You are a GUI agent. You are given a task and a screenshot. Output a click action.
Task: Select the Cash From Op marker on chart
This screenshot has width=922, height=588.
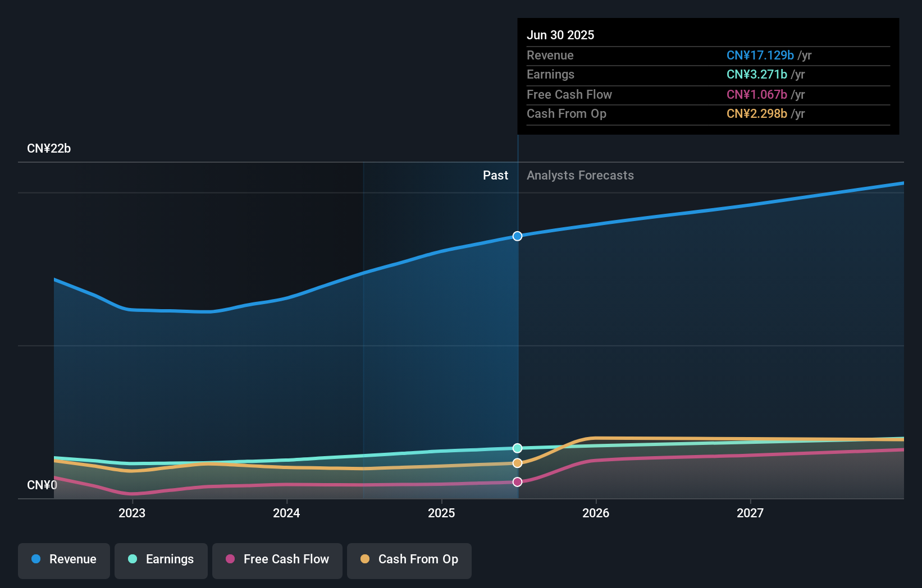517,463
